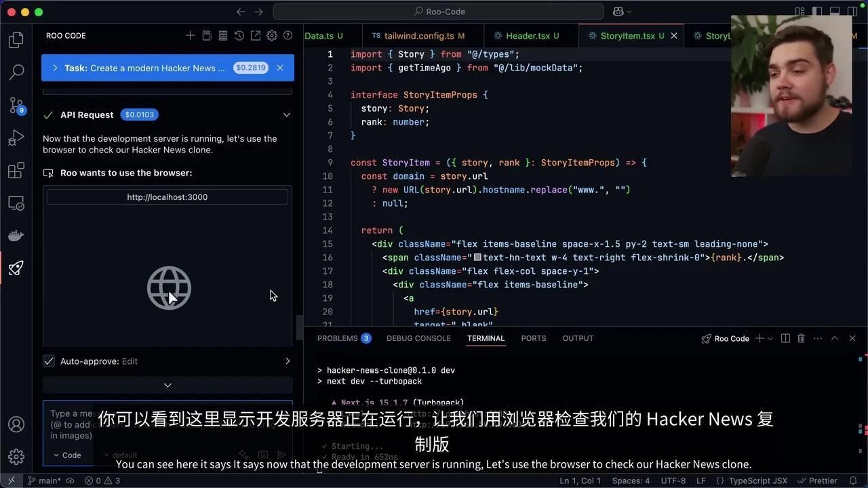
Task: Open the Problems panel tab
Action: tap(344, 338)
